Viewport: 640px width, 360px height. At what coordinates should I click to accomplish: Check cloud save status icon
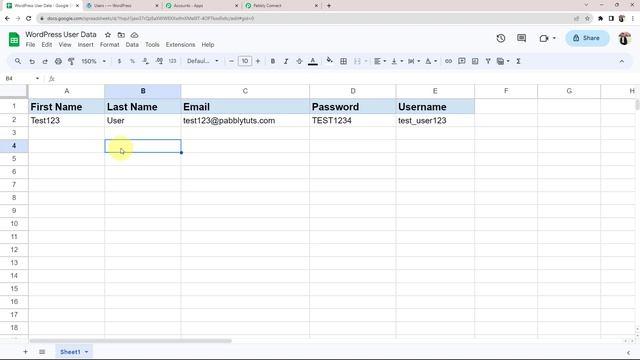(x=134, y=35)
